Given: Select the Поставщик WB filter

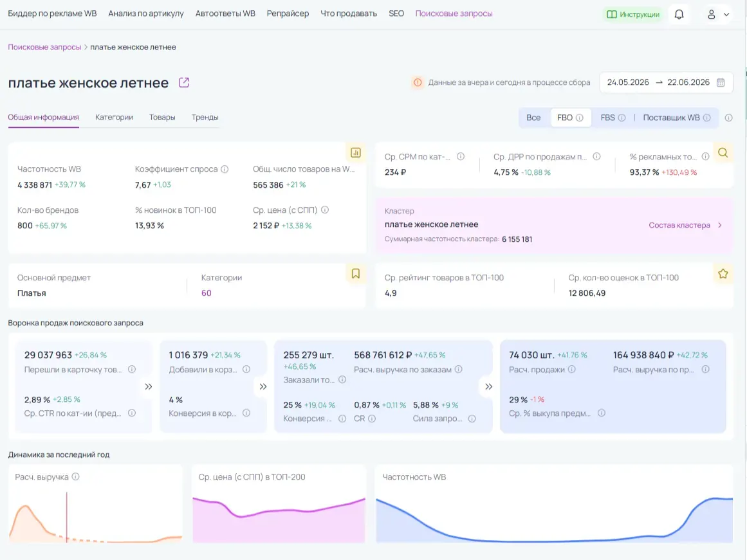Looking at the screenshot, I should (676, 118).
